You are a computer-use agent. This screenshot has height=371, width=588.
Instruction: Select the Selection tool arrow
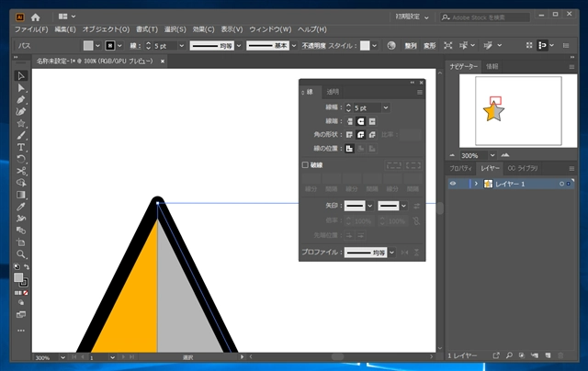pos(21,75)
